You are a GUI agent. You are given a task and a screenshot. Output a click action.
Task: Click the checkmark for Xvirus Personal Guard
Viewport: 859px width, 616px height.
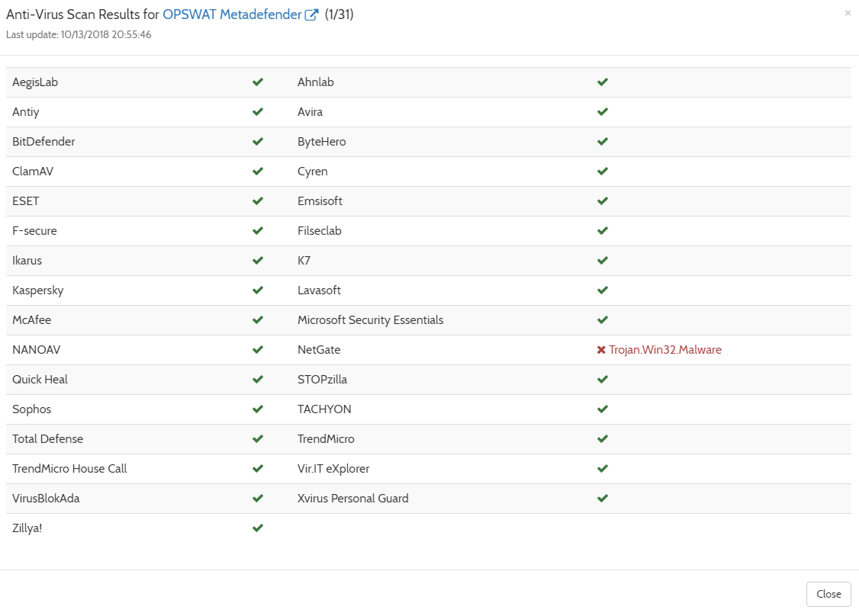[x=603, y=499]
